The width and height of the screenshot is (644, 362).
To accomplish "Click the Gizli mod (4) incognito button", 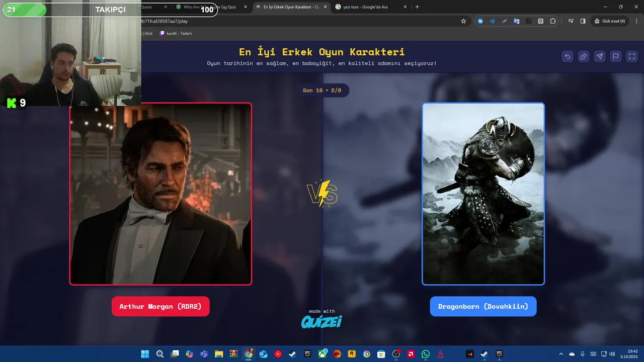I will coord(609,21).
